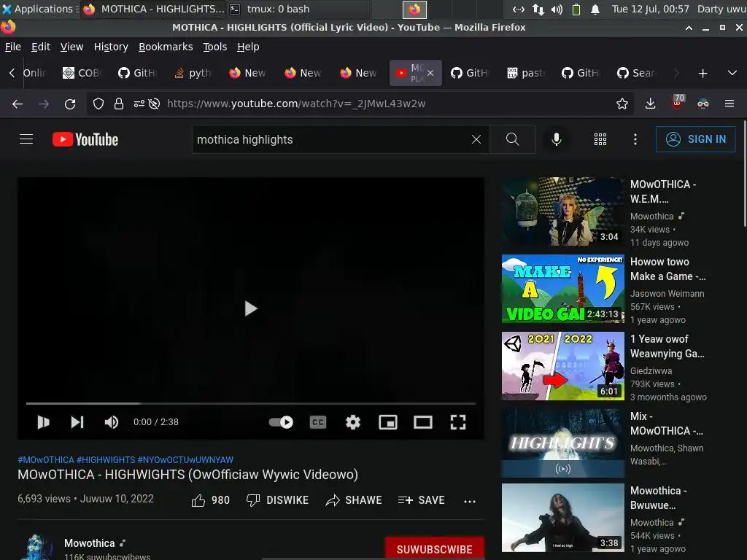Reload the page in Firefox
Screen dimensions: 747x560
(x=70, y=104)
